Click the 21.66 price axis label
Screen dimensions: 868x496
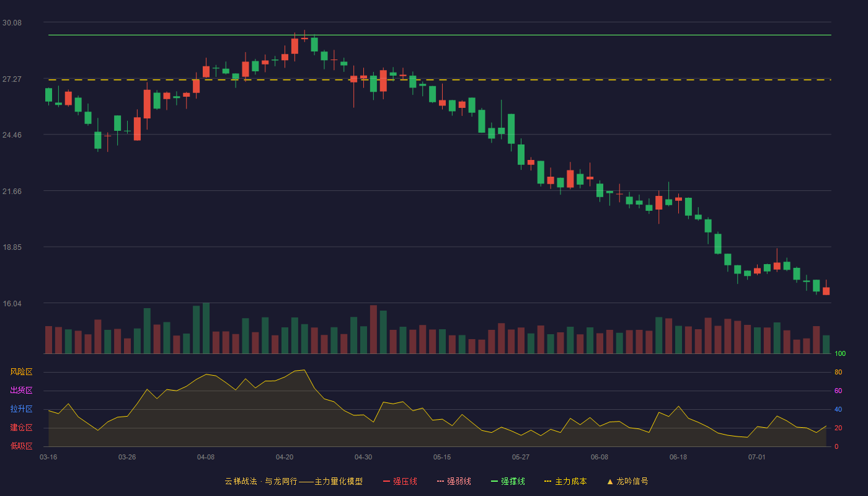pyautogui.click(x=12, y=192)
